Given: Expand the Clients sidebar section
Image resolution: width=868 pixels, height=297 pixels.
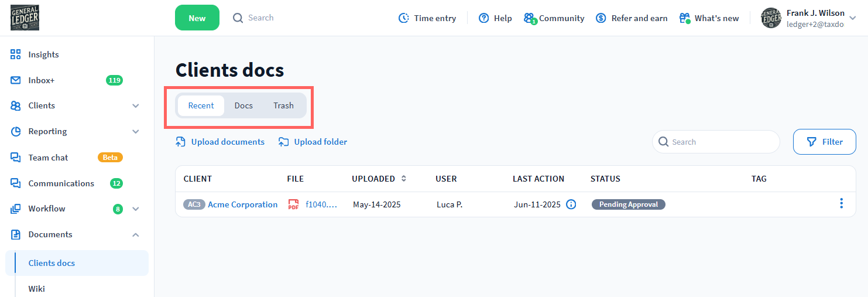Looking at the screenshot, I should pyautogui.click(x=136, y=106).
